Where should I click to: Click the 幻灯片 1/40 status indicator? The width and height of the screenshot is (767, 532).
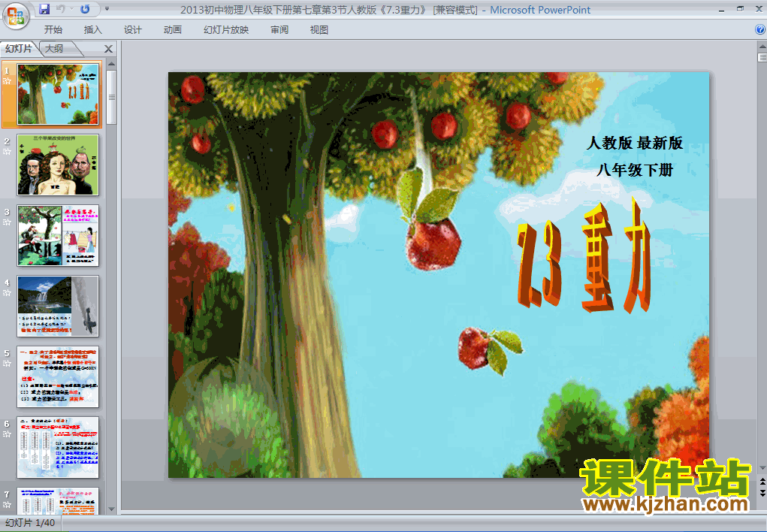(x=30, y=523)
